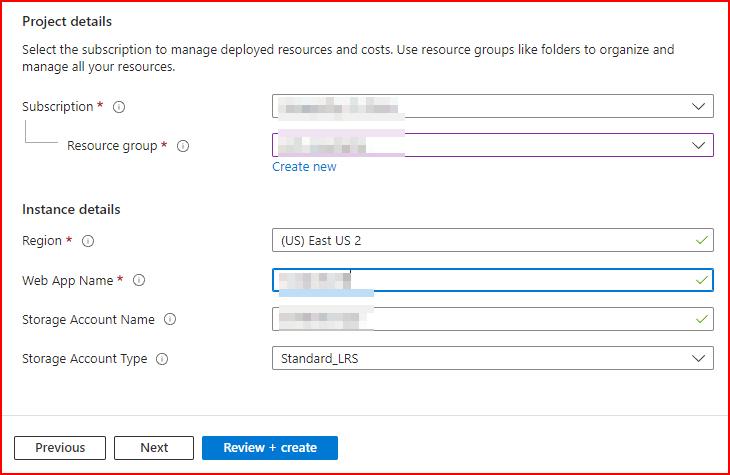Open the Resource group dropdown chevron
This screenshot has width=730, height=475.
pyautogui.click(x=698, y=145)
